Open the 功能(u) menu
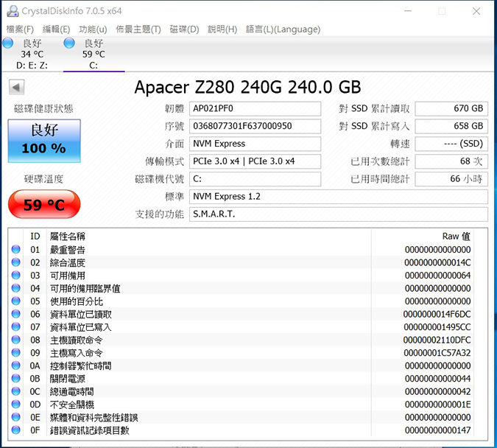497x448 pixels. click(x=92, y=29)
